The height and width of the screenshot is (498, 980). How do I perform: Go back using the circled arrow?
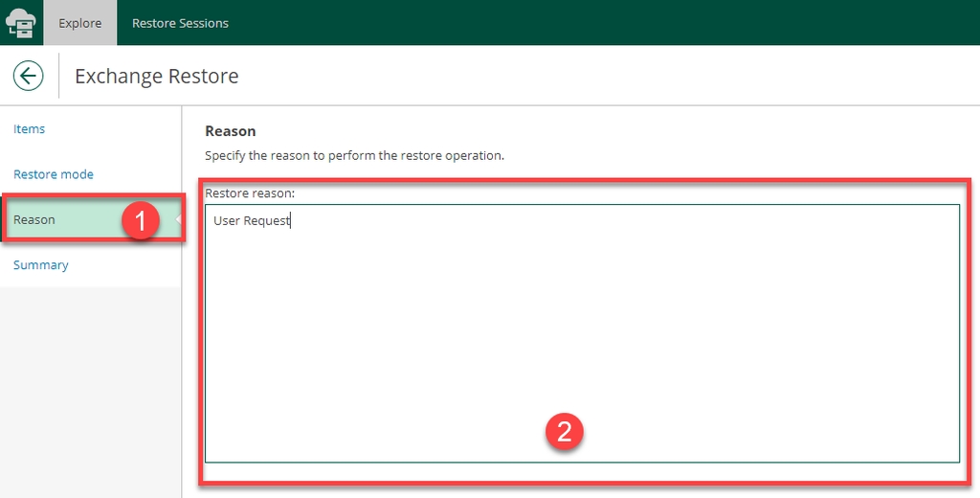pos(29,76)
